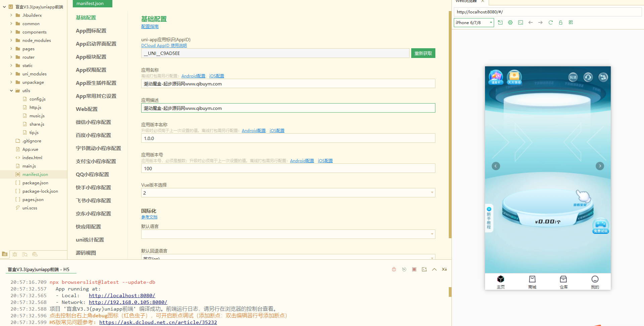Click the lock icon in browser toolbar

[560, 22]
